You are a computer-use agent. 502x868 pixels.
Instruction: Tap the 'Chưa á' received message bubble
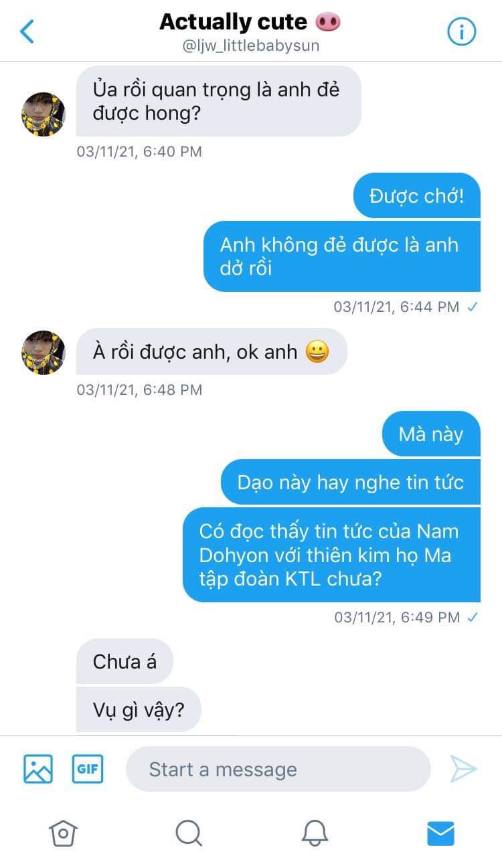[124, 661]
